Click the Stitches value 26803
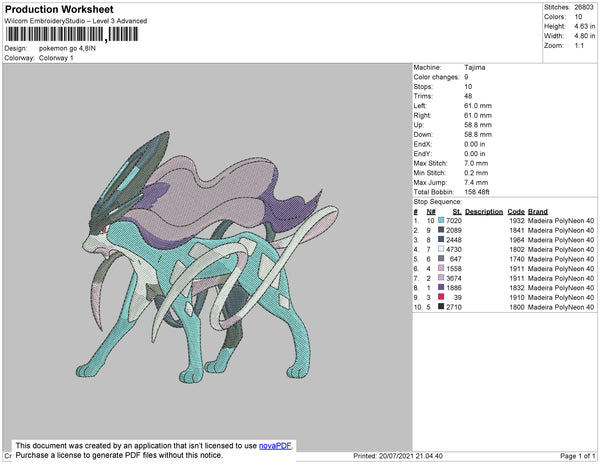This screenshot has height=464, width=600. 584,7
